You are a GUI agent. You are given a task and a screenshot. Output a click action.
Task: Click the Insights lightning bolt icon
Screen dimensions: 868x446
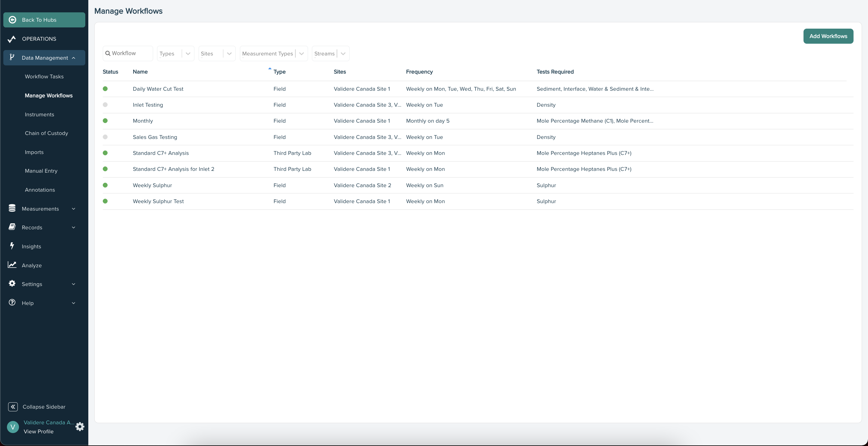click(12, 246)
